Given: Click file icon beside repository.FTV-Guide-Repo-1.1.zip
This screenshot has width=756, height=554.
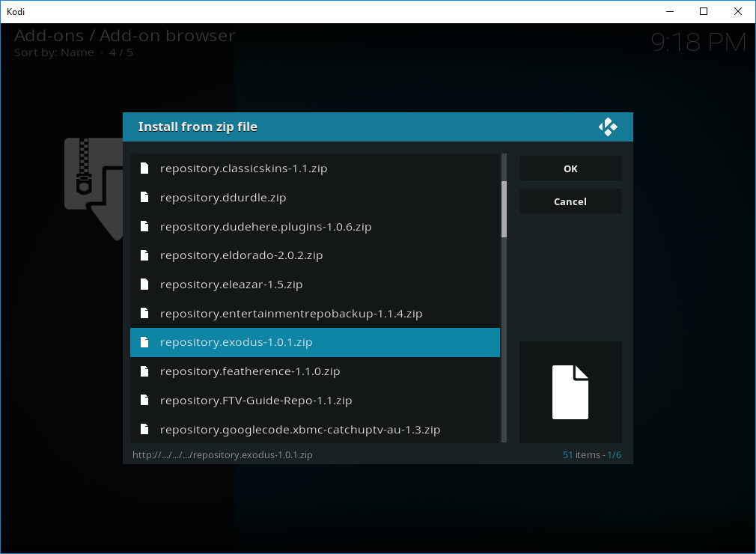Looking at the screenshot, I should (144, 401).
